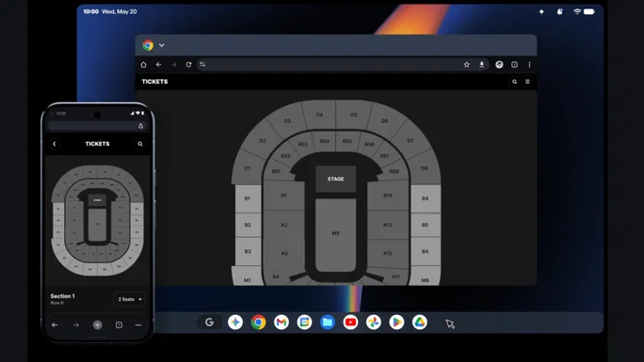The width and height of the screenshot is (644, 362).
Task: Open the three-dot menu on the phone browser
Action: click(138, 324)
